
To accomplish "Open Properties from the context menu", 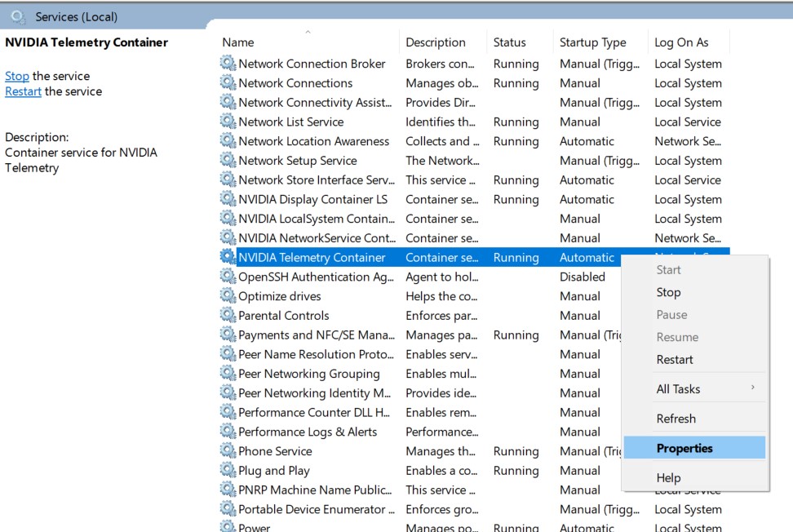I will click(694, 448).
